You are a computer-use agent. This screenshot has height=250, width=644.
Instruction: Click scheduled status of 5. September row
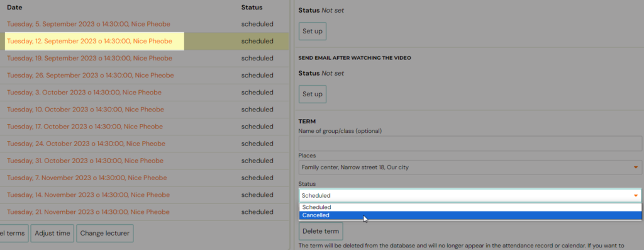(x=257, y=25)
